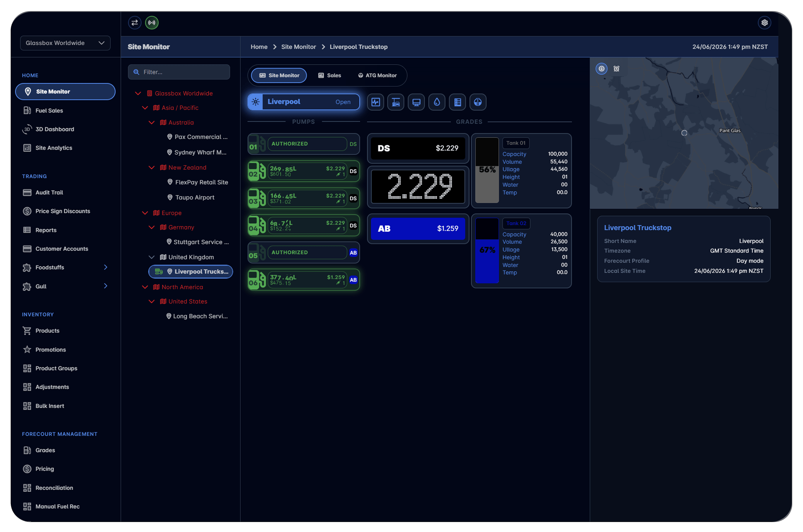The height and width of the screenshot is (532, 803).
Task: Click the alarm icon on the map
Action: tap(616, 69)
